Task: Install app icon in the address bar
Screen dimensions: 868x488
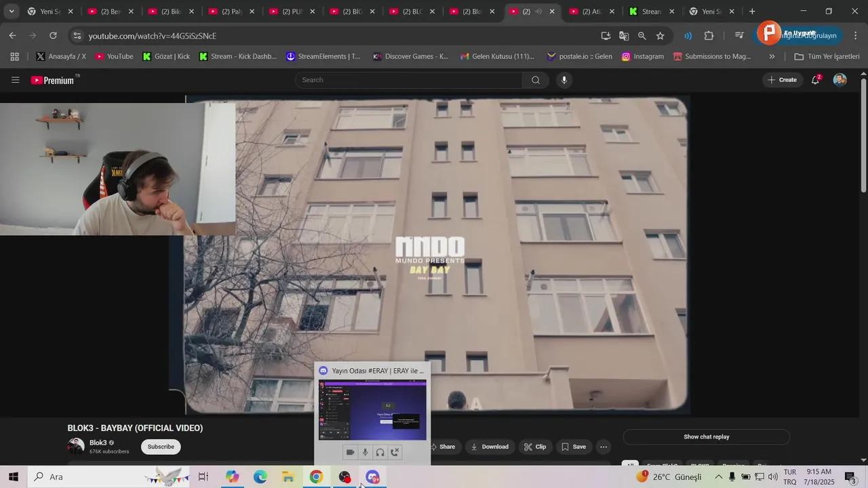Action: click(x=606, y=35)
